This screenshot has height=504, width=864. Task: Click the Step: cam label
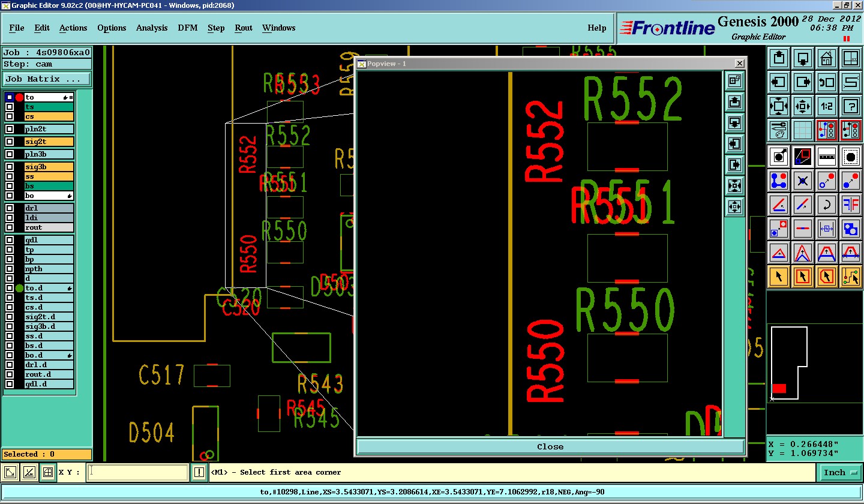tap(47, 64)
